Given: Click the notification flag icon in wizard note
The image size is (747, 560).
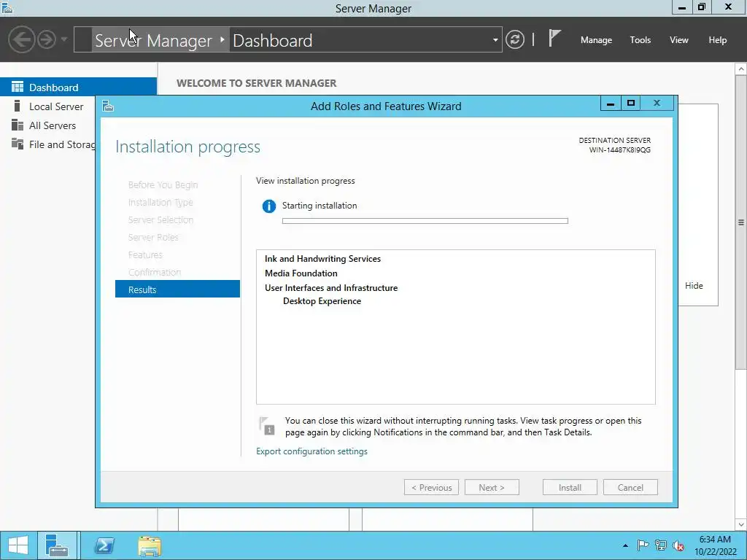Looking at the screenshot, I should pyautogui.click(x=267, y=426).
